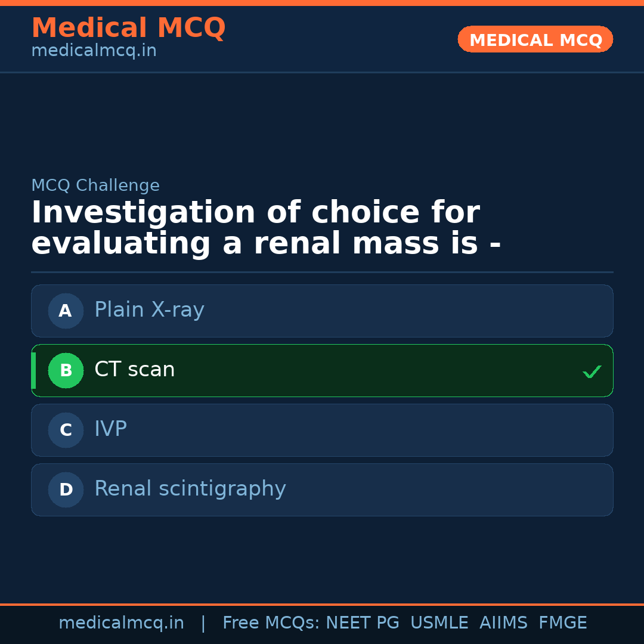Image resolution: width=644 pixels, height=644 pixels.
Task: Open the USMLE section in footer
Action: click(x=439, y=623)
